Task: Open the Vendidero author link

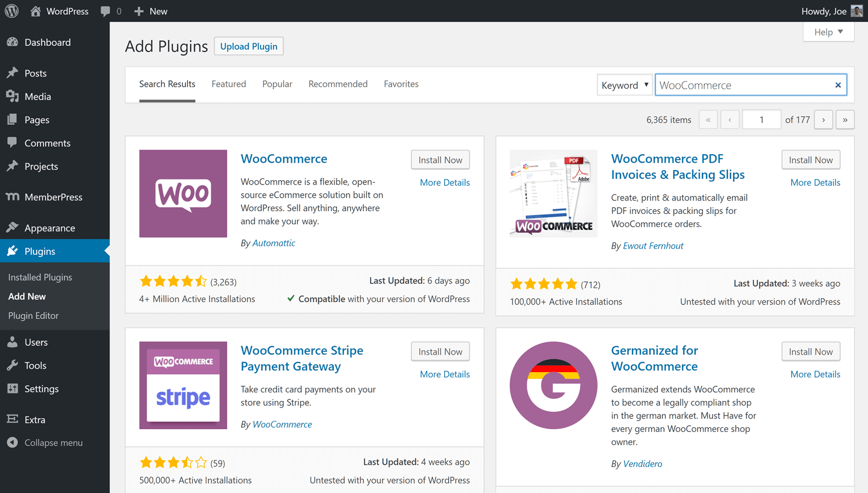Action: [643, 464]
